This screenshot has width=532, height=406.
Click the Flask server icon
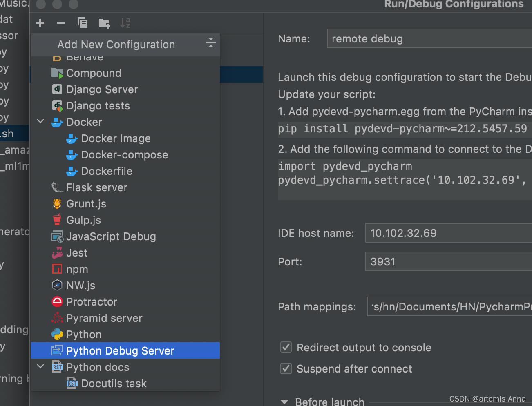(57, 187)
